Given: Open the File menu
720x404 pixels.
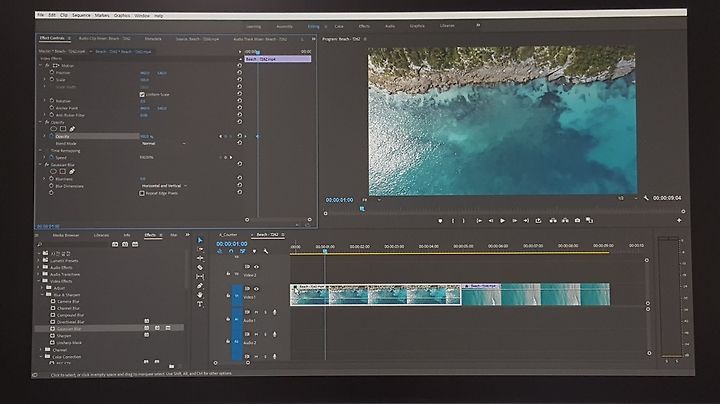Looking at the screenshot, I should [40, 15].
